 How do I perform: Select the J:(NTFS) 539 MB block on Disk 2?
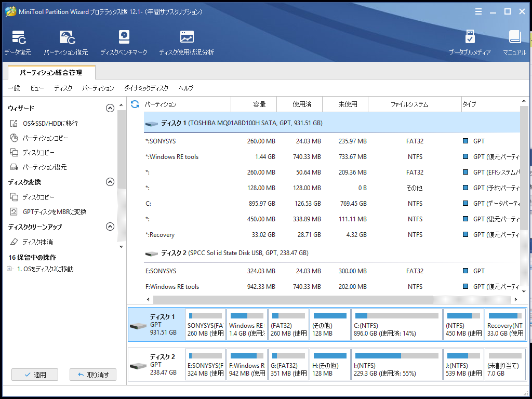point(463,365)
